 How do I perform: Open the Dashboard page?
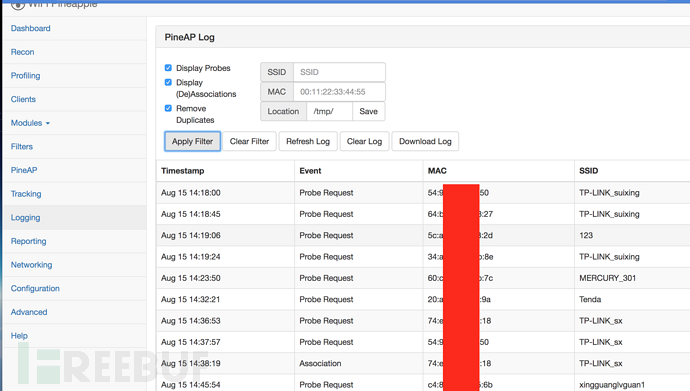pos(30,28)
